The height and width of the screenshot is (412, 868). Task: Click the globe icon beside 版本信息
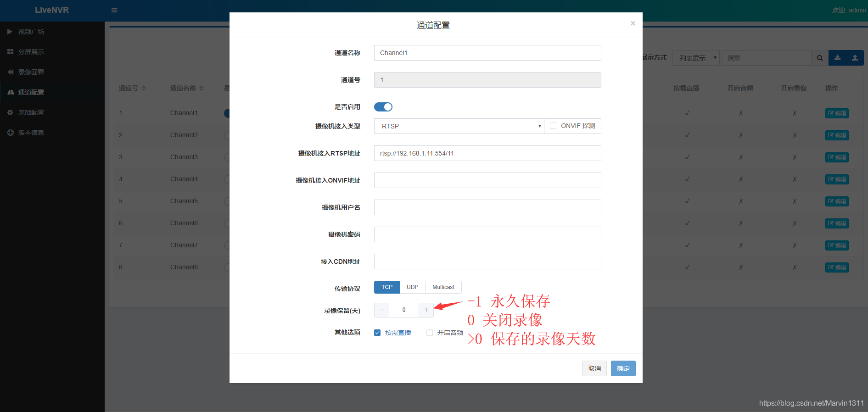click(x=10, y=133)
